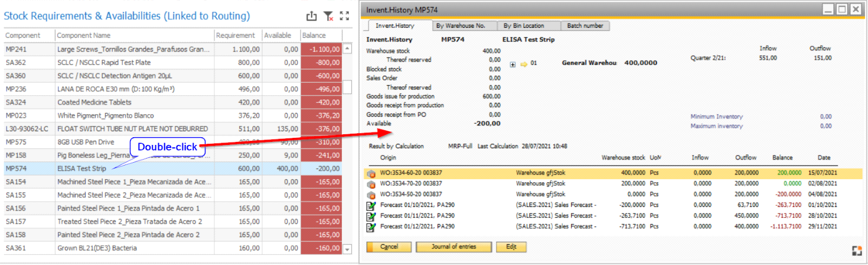Expand the stock table to fullscreen
The image size is (868, 265).
click(x=345, y=17)
